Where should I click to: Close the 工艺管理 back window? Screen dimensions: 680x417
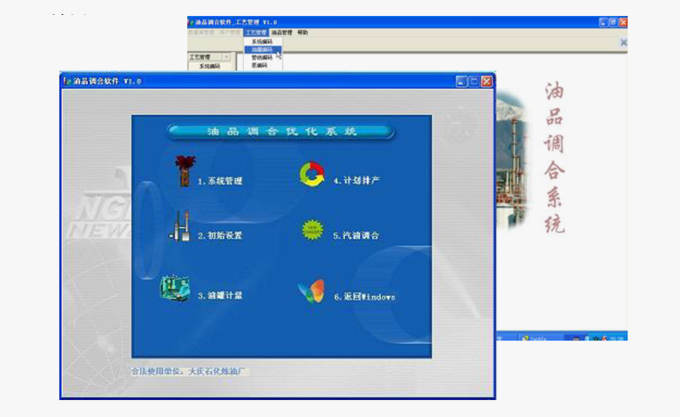tap(623, 22)
